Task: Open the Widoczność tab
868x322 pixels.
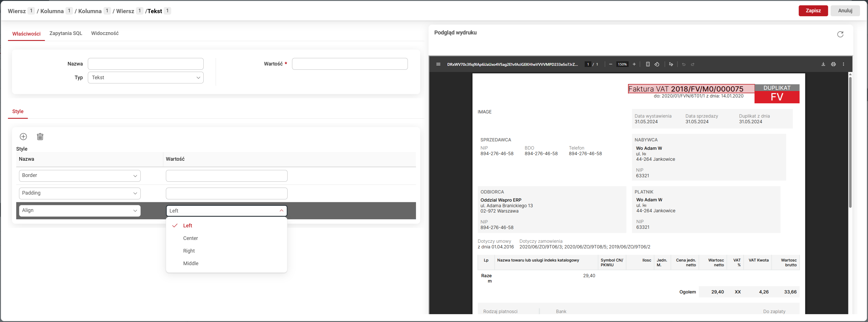Action: point(105,33)
